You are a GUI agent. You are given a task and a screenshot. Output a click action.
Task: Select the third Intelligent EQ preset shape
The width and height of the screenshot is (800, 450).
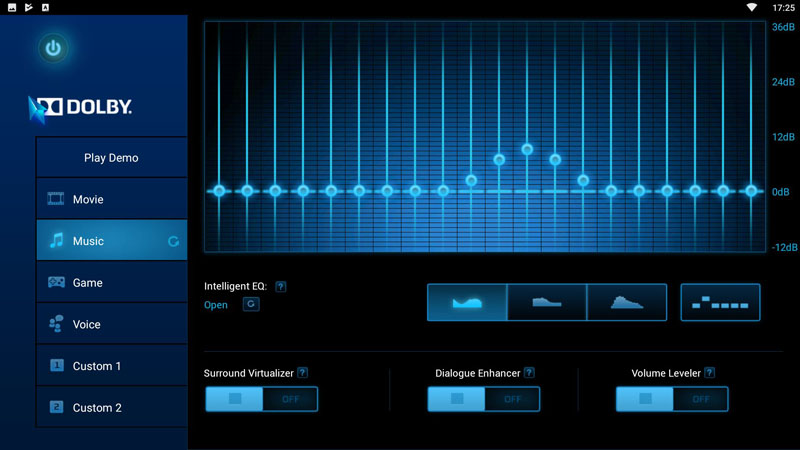627,302
